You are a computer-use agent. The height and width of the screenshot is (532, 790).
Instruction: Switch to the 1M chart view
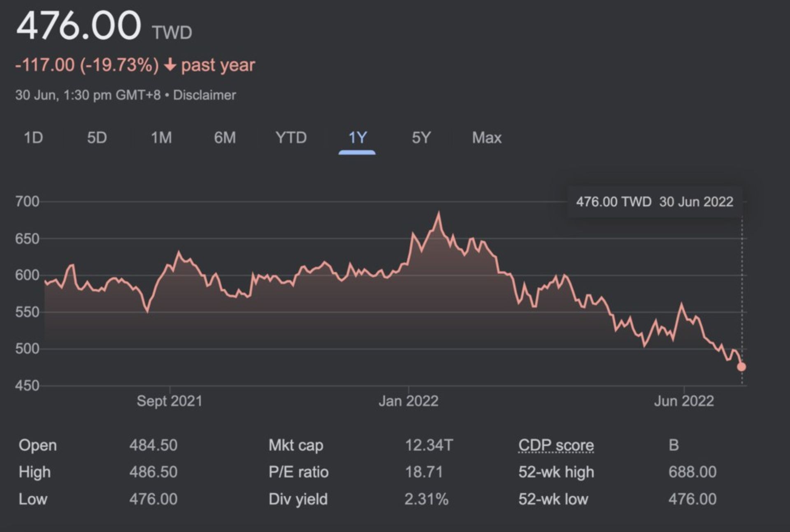pyautogui.click(x=161, y=138)
